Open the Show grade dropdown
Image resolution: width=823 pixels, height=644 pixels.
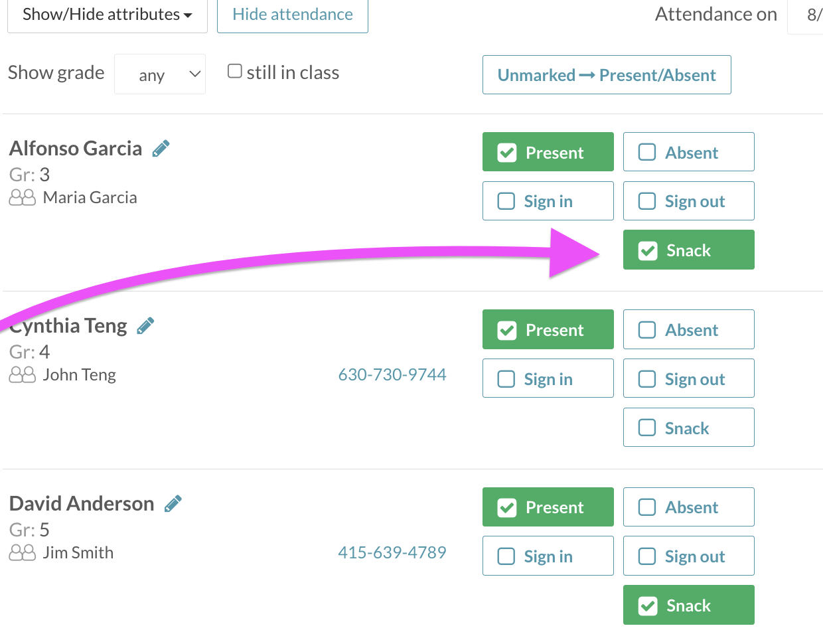pos(160,74)
